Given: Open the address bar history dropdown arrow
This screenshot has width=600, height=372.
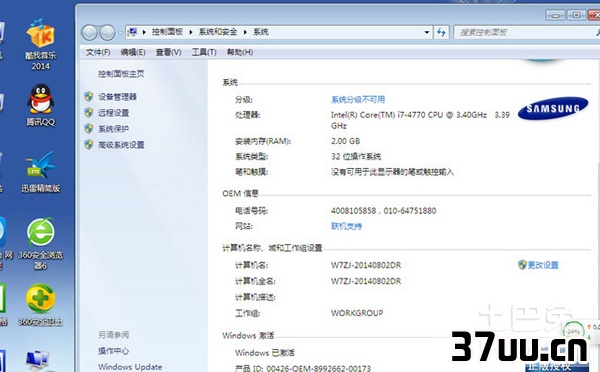Looking at the screenshot, I should [x=427, y=33].
